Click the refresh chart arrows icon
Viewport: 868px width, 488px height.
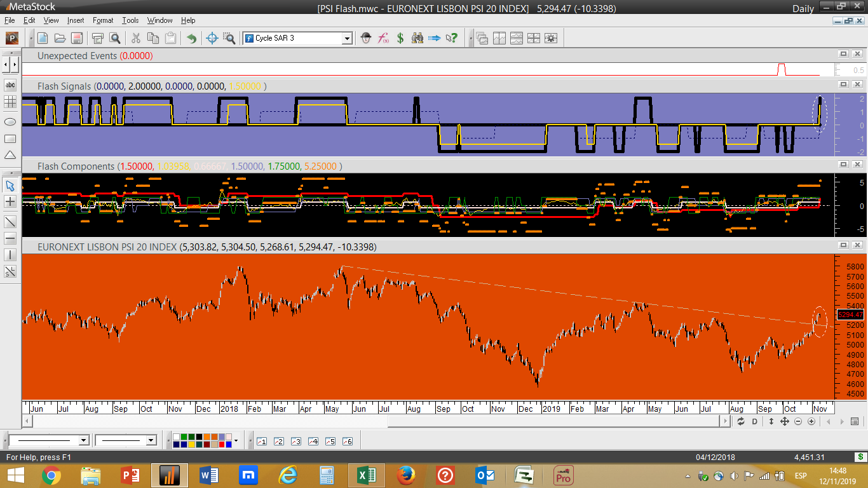(x=741, y=422)
